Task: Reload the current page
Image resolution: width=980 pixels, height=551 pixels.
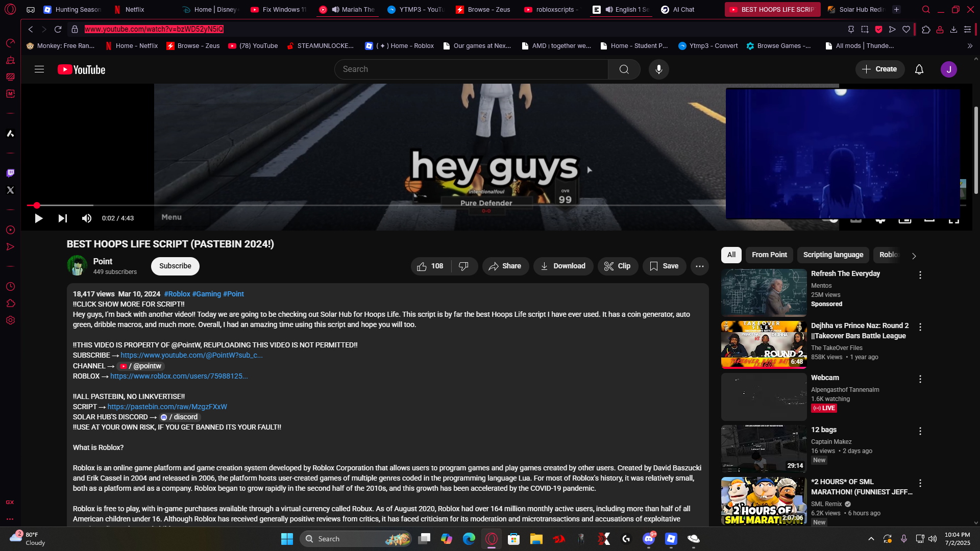Action: click(58, 29)
